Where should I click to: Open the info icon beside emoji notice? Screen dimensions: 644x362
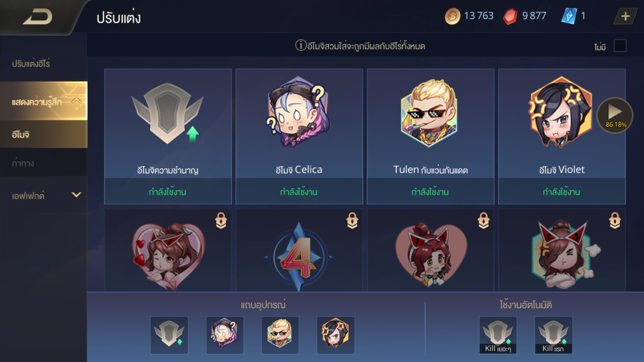pos(301,45)
